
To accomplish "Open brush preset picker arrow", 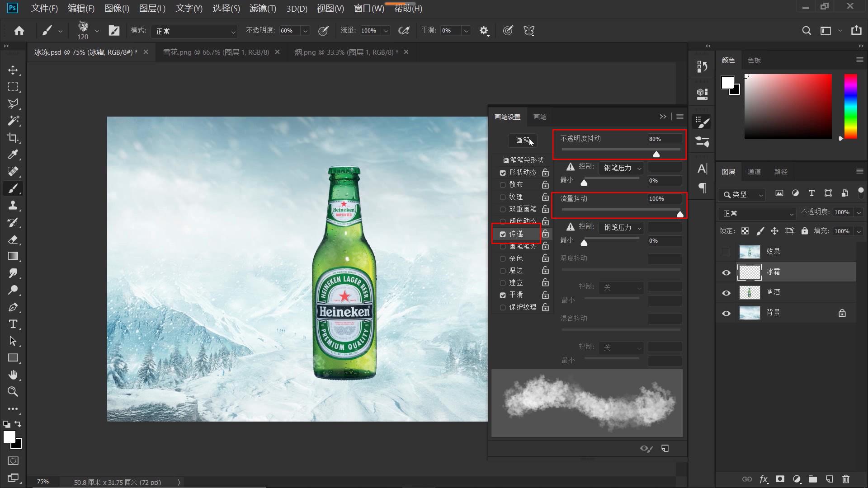I will tap(96, 31).
